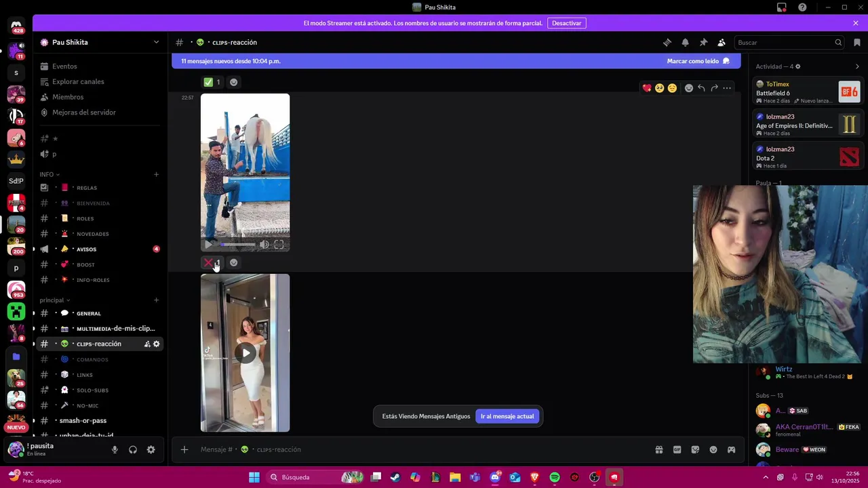Collapse the INFO category
The width and height of the screenshot is (868, 488).
point(50,174)
